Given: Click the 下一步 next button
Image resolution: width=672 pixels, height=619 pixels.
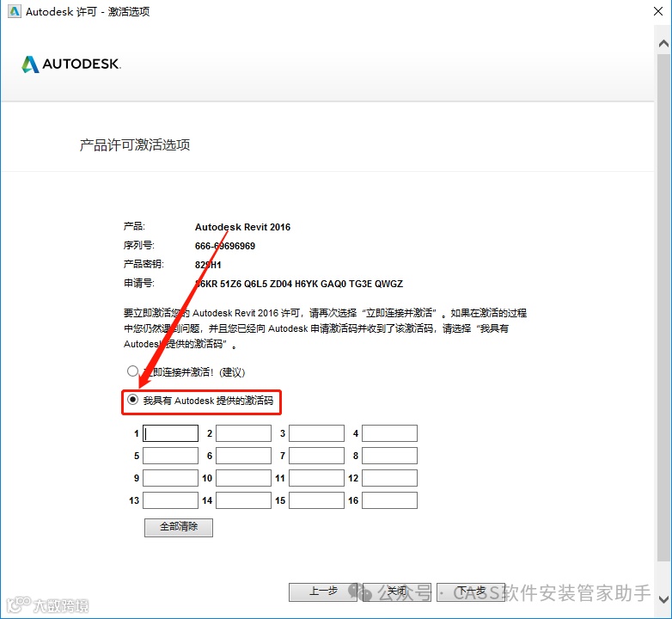Looking at the screenshot, I should click(471, 592).
